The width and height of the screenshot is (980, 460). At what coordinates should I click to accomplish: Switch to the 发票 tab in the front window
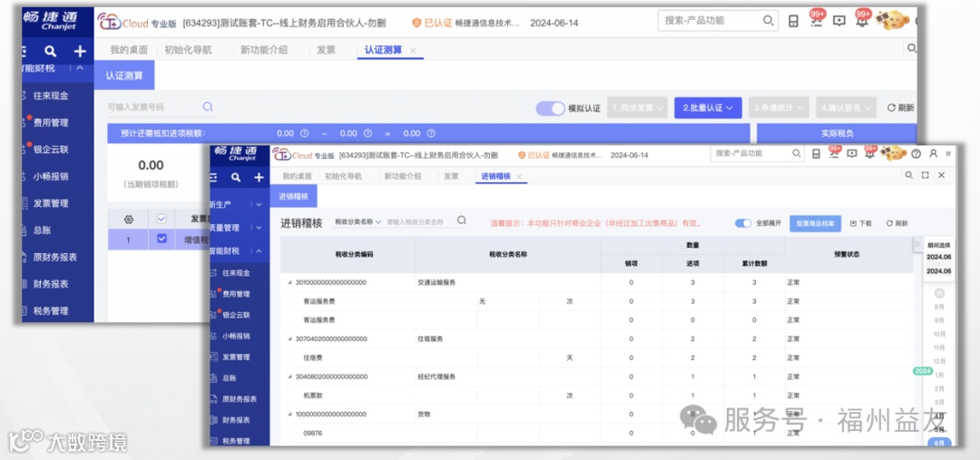pos(451,176)
